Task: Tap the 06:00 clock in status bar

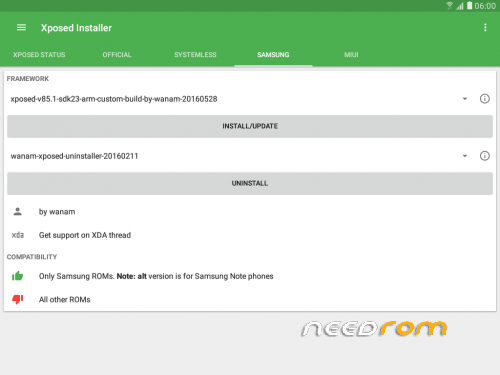Action: pos(485,6)
